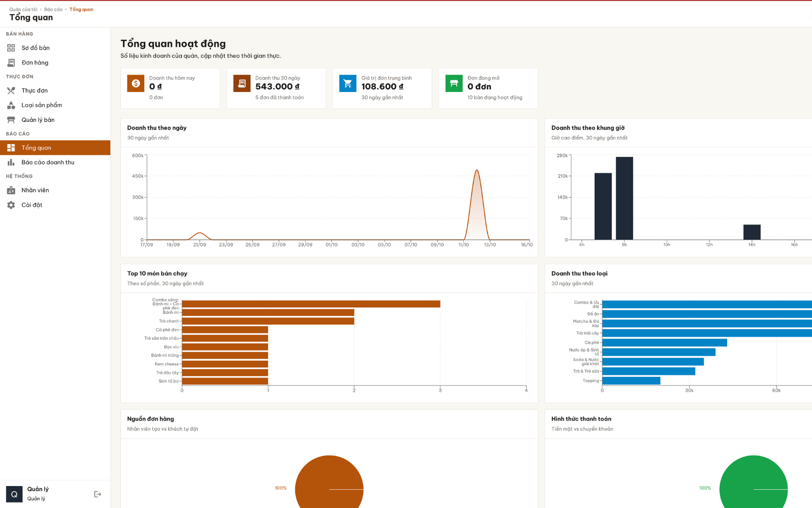Viewport: 812px width, 508px height.
Task: Click the Topping bar in Doanh thu theo loại
Action: click(631, 380)
